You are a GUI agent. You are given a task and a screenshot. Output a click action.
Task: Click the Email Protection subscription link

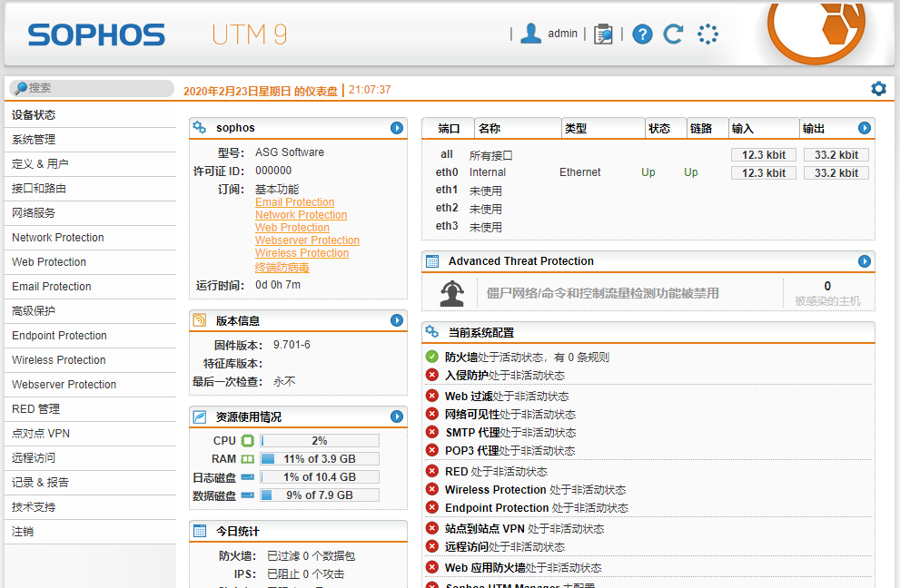(294, 201)
